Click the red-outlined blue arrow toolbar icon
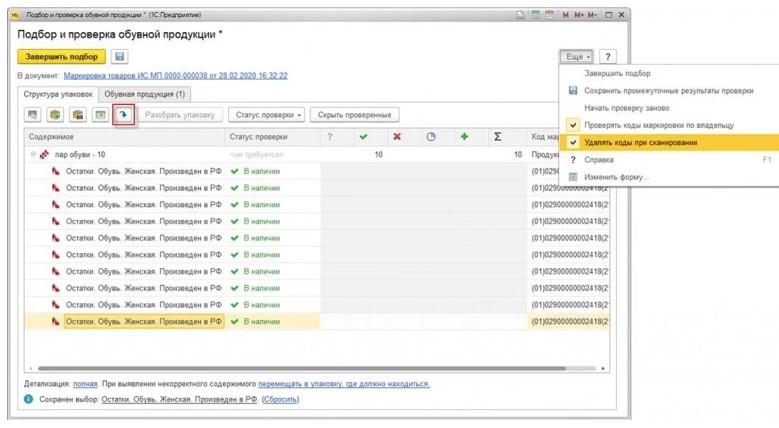Screen dimensions: 779x428 click(123, 115)
